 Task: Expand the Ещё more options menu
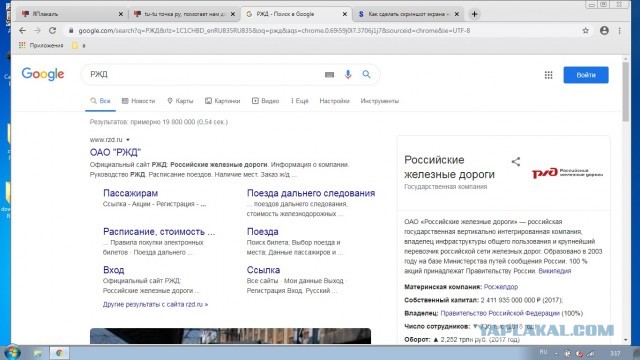click(x=300, y=101)
